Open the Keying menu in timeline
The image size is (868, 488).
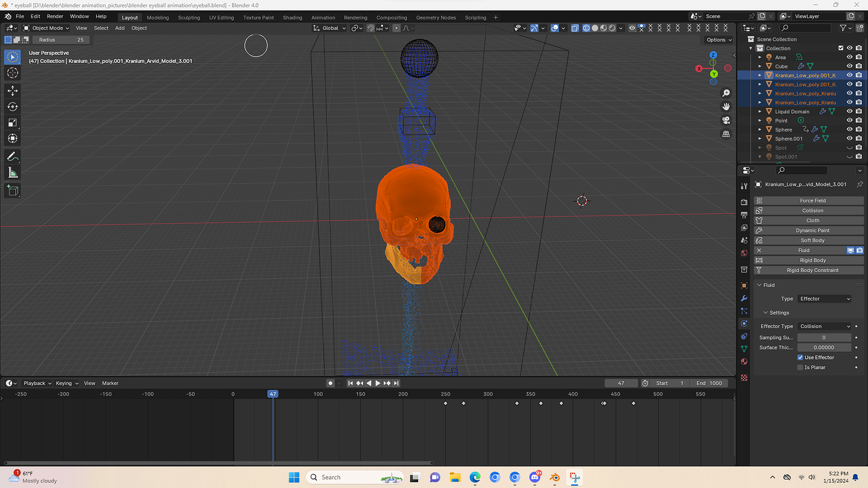67,383
